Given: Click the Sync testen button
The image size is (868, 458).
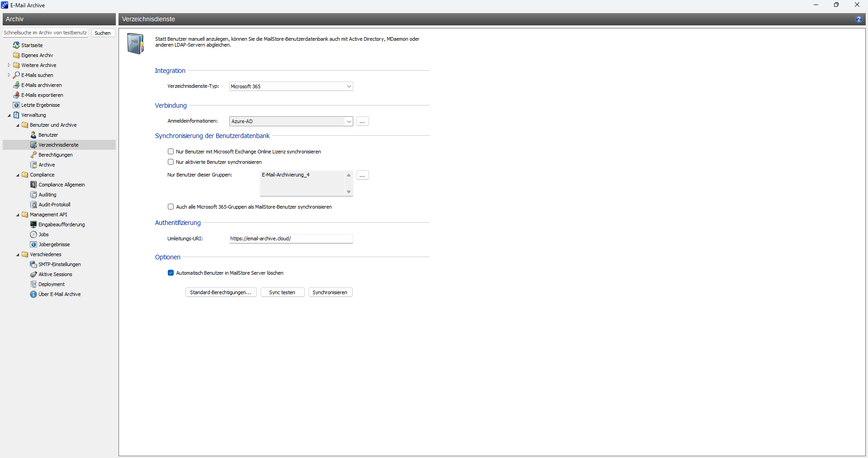Looking at the screenshot, I should click(282, 292).
